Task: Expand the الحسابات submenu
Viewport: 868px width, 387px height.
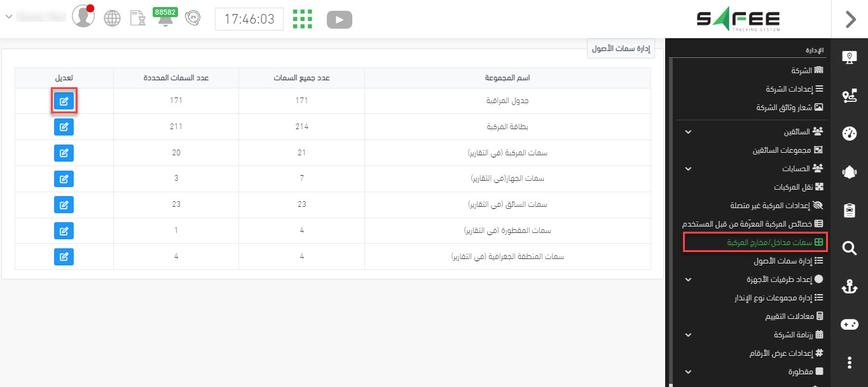Action: (687, 169)
